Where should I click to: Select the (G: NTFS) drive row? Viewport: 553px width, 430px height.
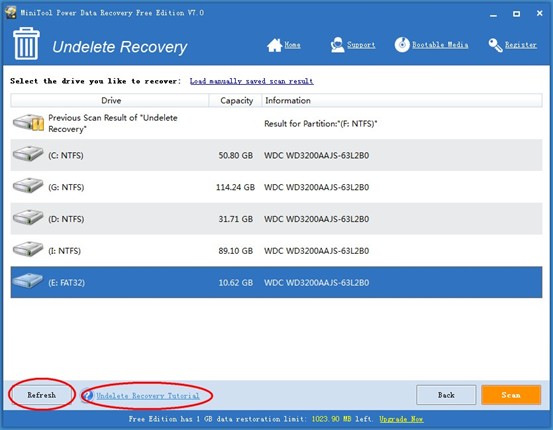click(276, 187)
